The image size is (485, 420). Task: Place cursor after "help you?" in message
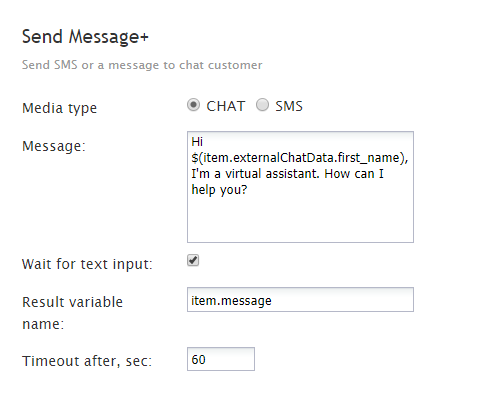pos(248,190)
